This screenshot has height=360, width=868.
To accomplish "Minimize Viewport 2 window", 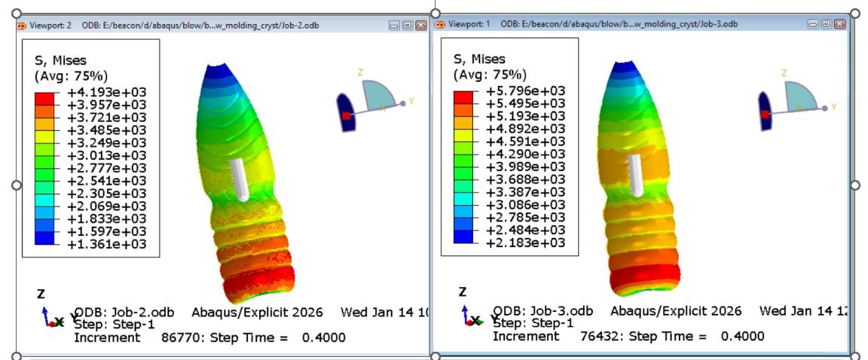I will click(x=393, y=26).
